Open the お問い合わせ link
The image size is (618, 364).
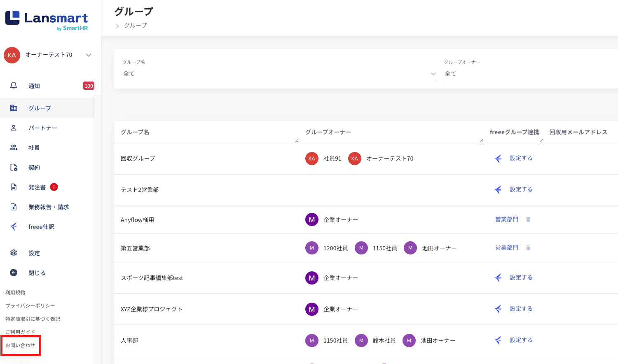20,345
